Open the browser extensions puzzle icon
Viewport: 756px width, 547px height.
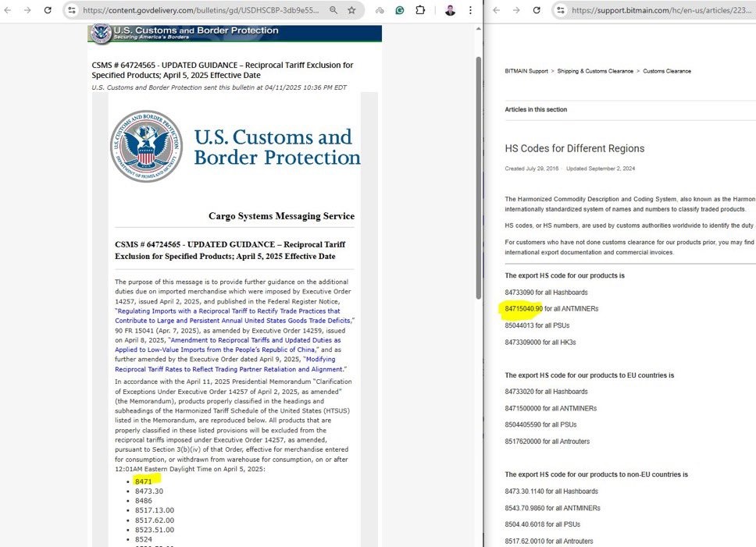420,10
